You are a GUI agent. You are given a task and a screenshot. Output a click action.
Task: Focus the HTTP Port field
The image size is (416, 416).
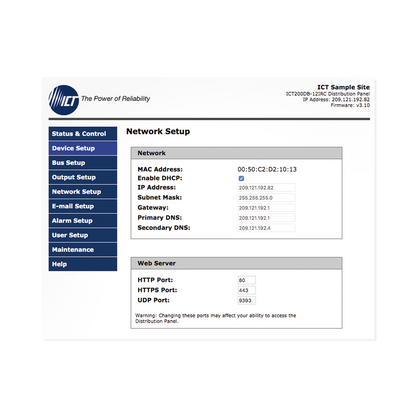[247, 280]
